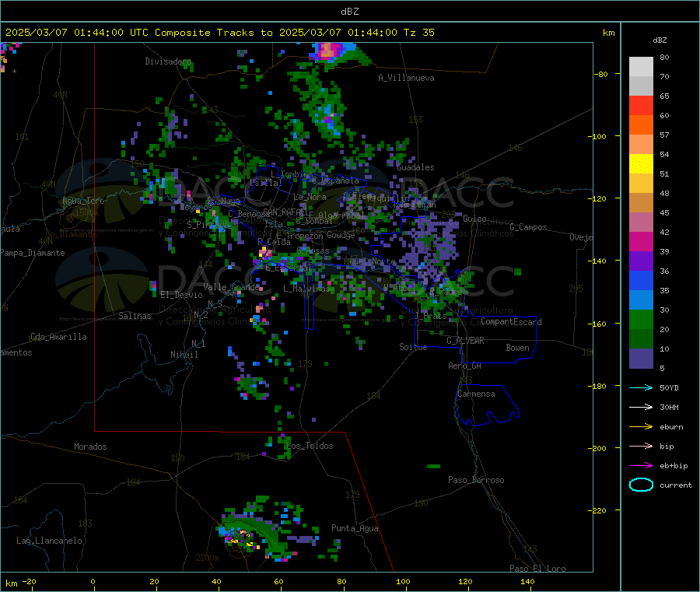Click the white 80 dBZ color swatch

click(x=641, y=67)
